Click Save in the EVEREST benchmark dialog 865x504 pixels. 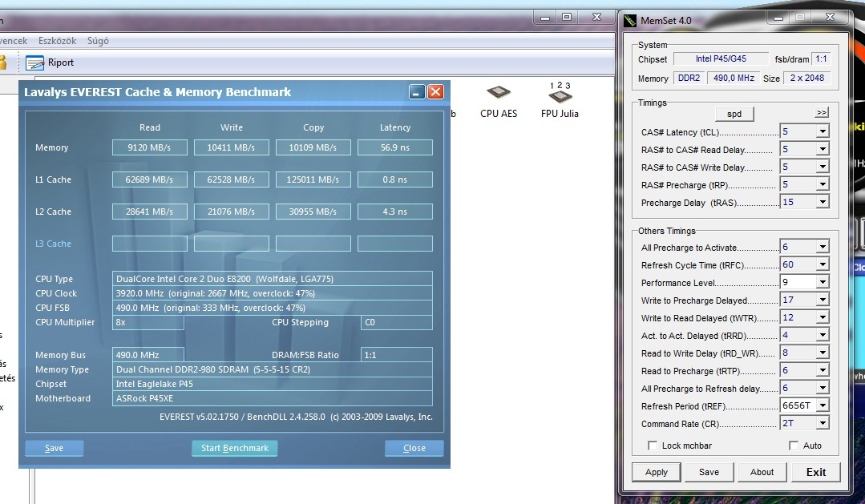pos(54,448)
